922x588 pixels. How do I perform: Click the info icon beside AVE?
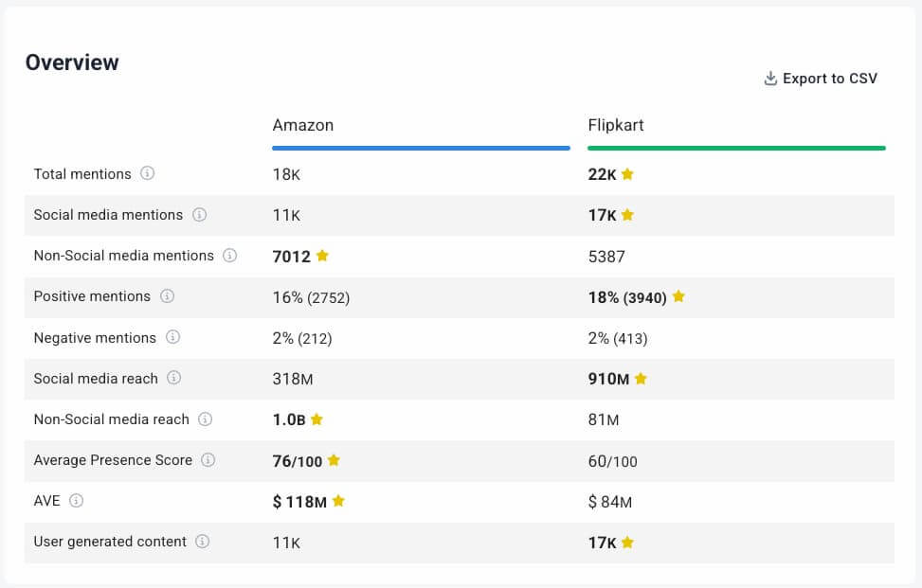pos(77,501)
